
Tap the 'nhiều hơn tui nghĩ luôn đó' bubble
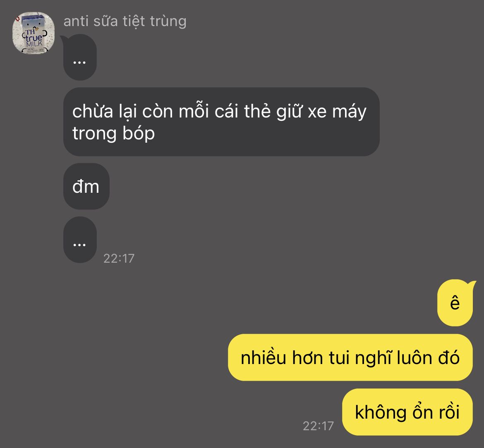click(350, 357)
